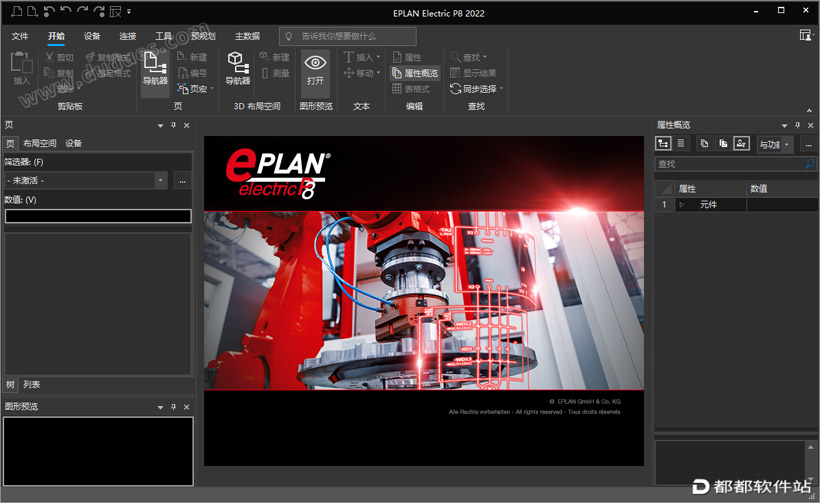Select the 设备 tab in the 页 panel
This screenshot has width=820, height=503.
coord(73,143)
